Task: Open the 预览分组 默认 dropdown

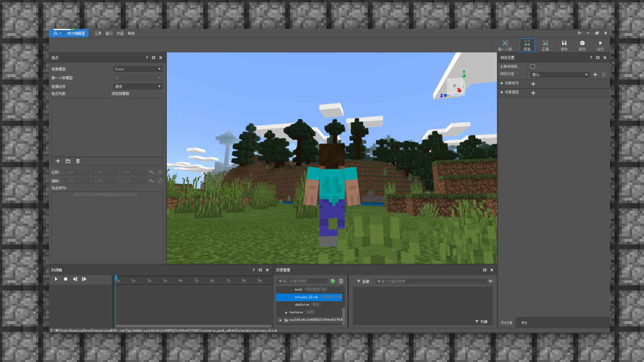Action: [x=559, y=75]
